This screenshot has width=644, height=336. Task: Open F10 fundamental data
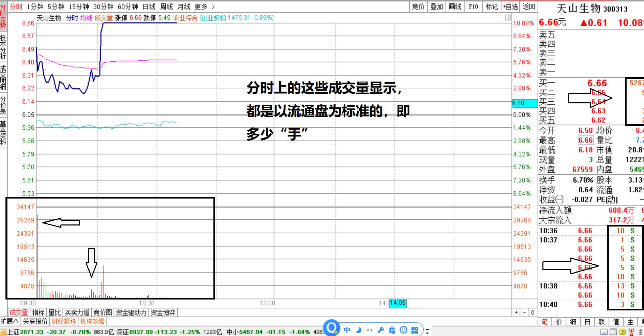point(473,6)
